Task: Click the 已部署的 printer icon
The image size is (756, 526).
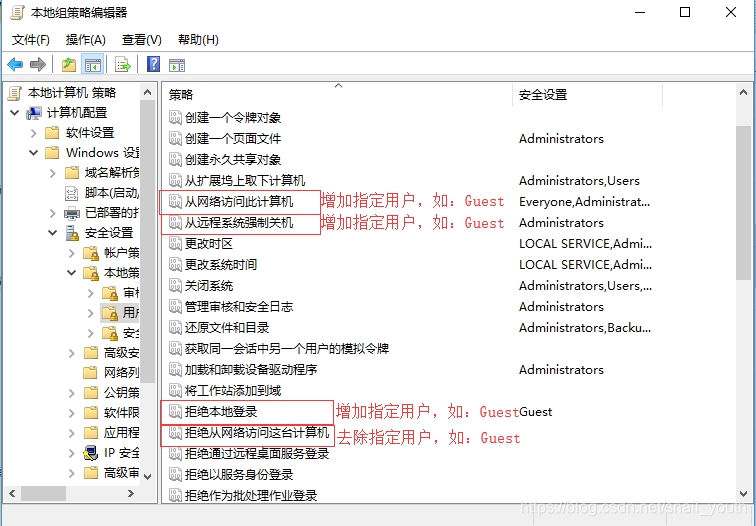Action: pos(72,213)
